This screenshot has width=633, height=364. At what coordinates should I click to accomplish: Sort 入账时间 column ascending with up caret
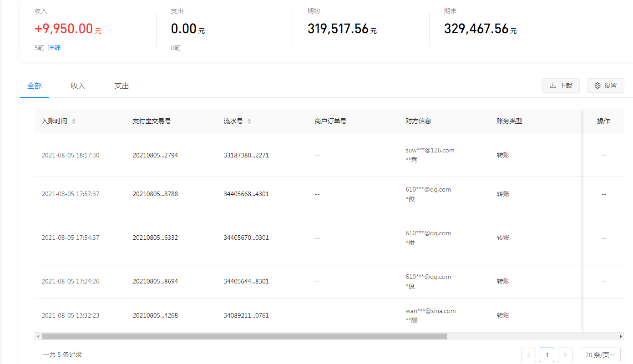coord(73,119)
